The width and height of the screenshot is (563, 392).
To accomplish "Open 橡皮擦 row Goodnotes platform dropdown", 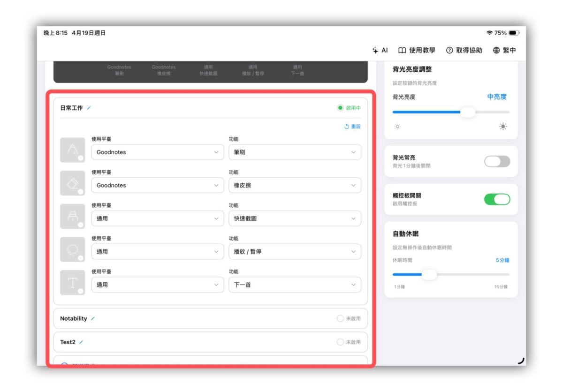I will pyautogui.click(x=158, y=185).
